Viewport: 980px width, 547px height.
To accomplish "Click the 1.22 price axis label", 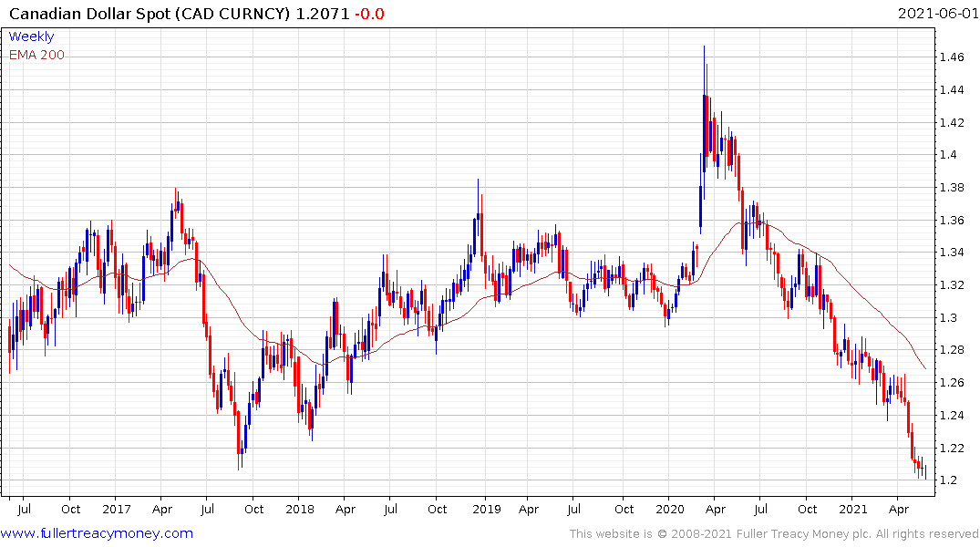I will (952, 449).
